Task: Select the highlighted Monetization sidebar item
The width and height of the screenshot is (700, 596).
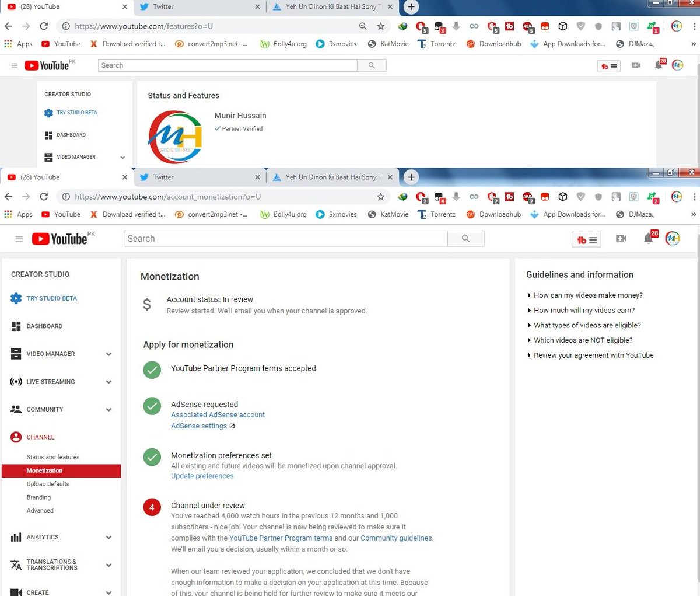Action: 61,470
